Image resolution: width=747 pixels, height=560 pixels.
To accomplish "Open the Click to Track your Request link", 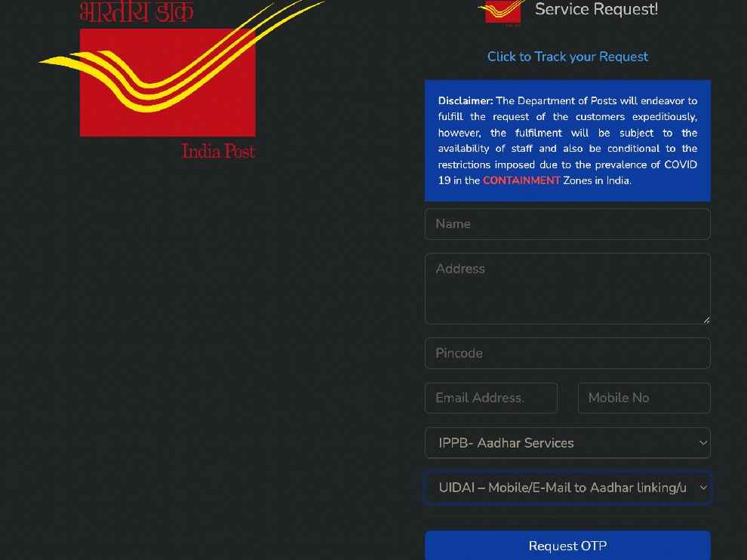I will pyautogui.click(x=567, y=57).
